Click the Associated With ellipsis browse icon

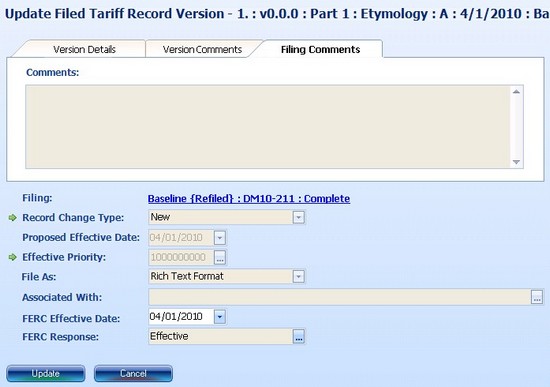coord(537,297)
